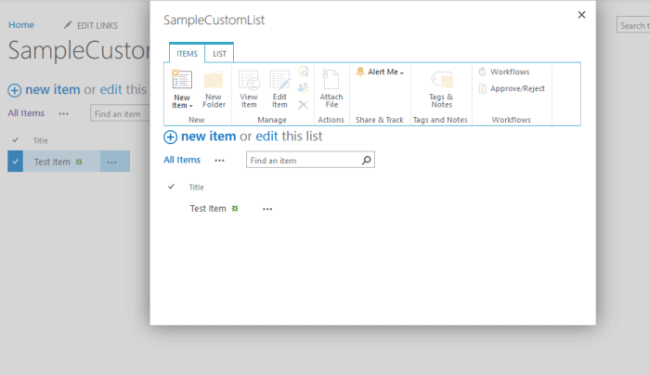650x375 pixels.
Task: Open Test Item ellipsis menu in background list
Action: point(112,162)
